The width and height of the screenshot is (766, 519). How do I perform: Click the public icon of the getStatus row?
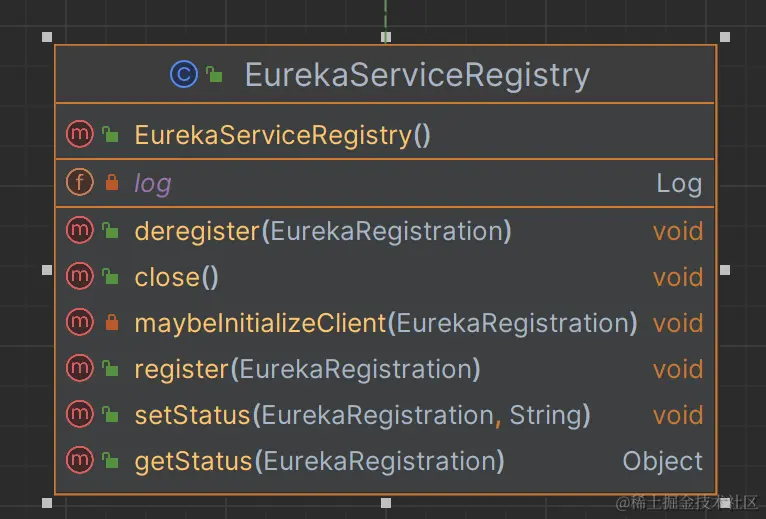pos(110,460)
